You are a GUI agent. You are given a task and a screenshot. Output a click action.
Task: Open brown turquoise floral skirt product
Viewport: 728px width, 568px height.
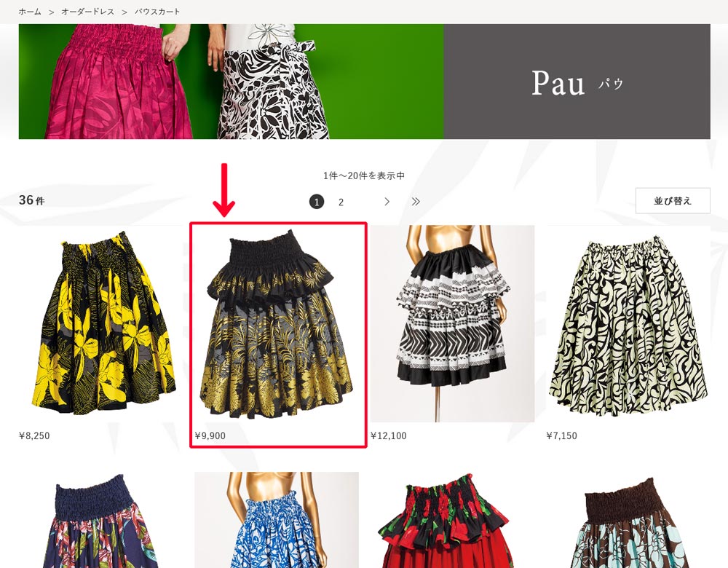(628, 520)
